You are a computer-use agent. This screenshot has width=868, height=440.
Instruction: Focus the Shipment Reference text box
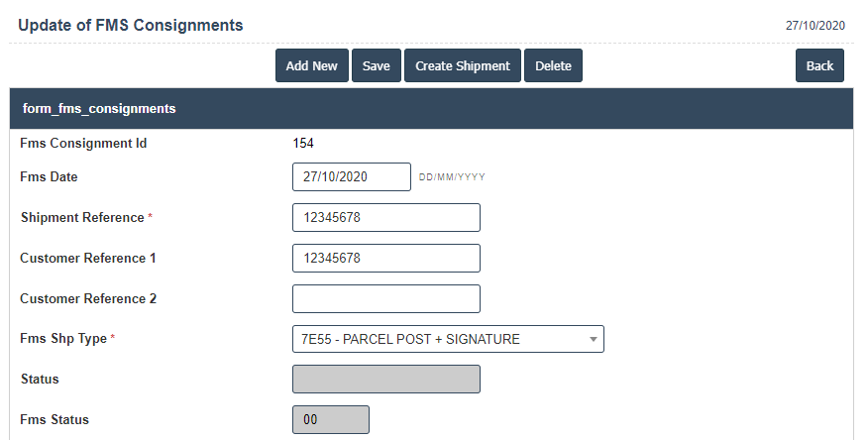click(385, 218)
